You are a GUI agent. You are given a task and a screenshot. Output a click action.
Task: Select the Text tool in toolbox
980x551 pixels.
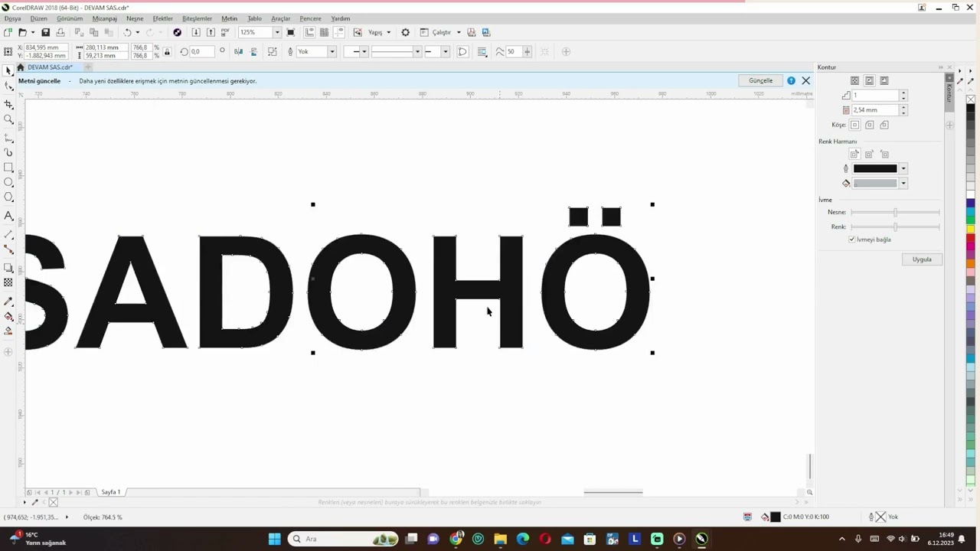[x=8, y=216]
